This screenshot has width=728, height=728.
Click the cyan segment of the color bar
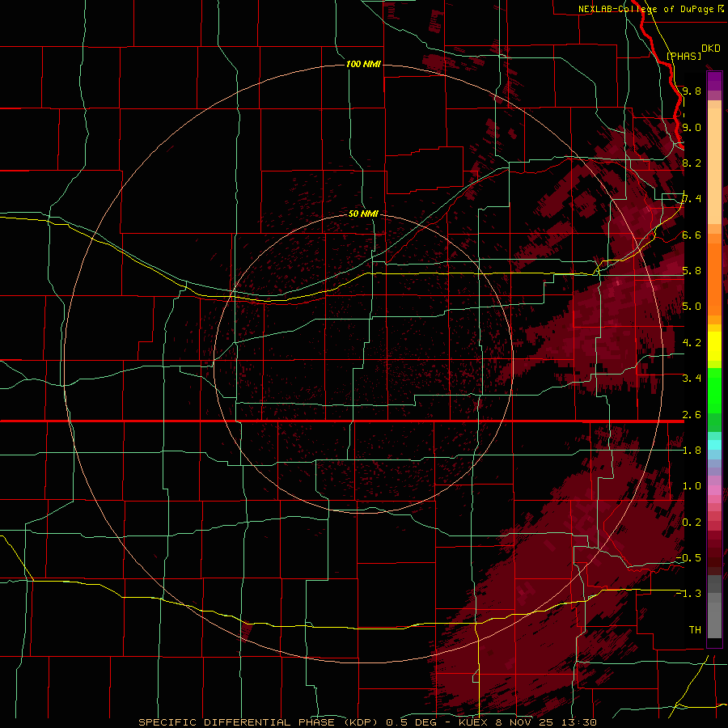pos(714,445)
